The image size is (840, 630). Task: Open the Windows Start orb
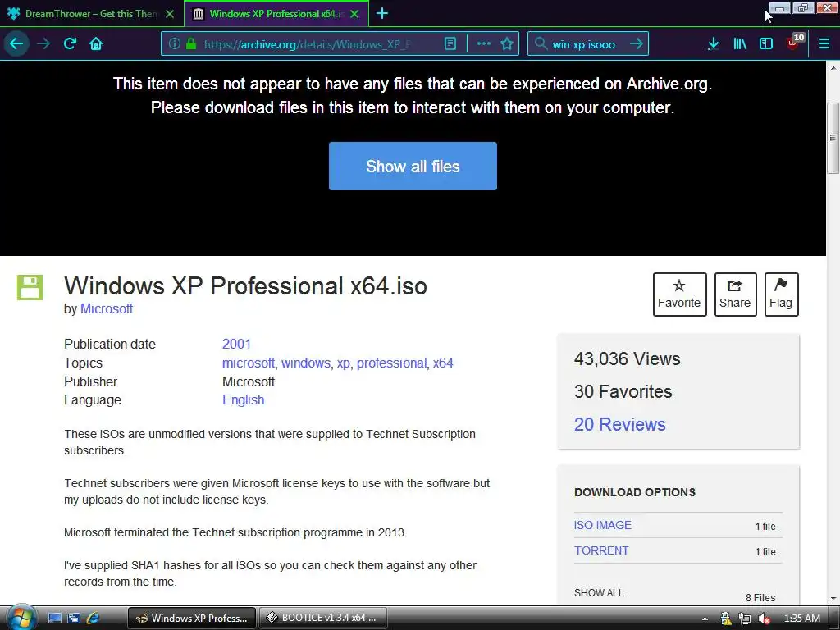(x=21, y=618)
